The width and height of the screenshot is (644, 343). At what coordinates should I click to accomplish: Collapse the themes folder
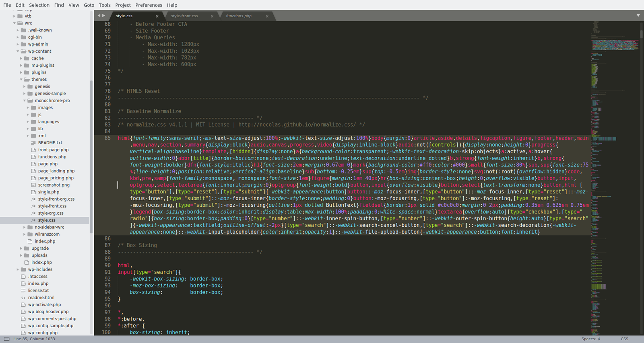coord(21,80)
